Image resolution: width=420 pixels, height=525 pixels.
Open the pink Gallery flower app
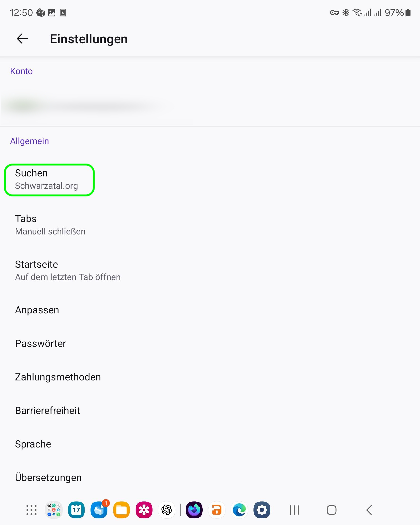144,510
